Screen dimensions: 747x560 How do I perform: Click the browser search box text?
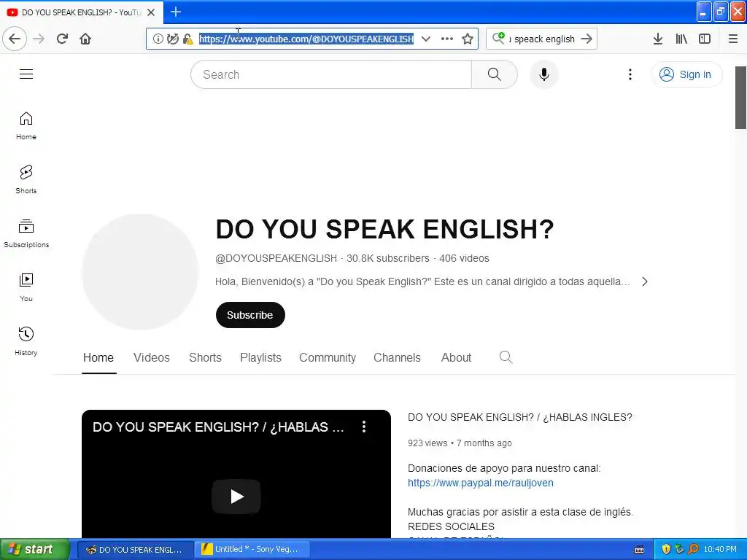click(x=542, y=39)
